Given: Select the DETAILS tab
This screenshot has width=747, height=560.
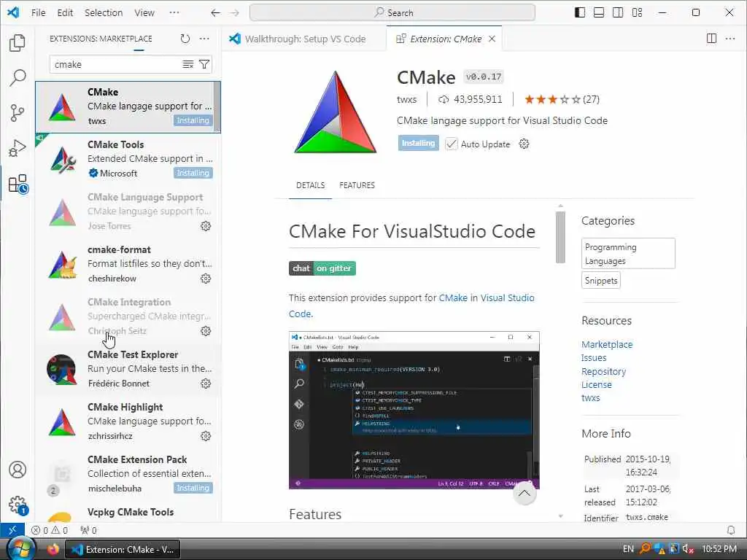Looking at the screenshot, I should [x=310, y=185].
